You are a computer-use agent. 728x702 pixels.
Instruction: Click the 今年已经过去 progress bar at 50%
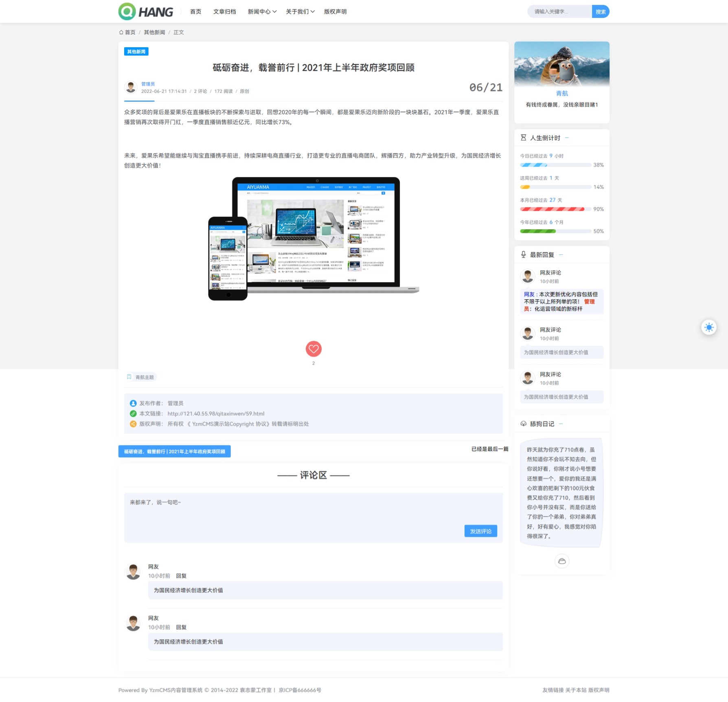pos(556,231)
